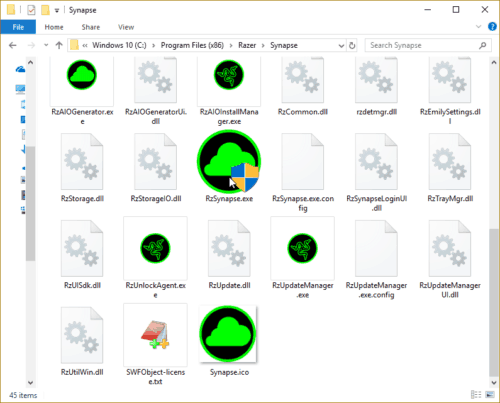
Task: Select the RzUnlockAgent.exe Razer icon
Action: pos(155,248)
